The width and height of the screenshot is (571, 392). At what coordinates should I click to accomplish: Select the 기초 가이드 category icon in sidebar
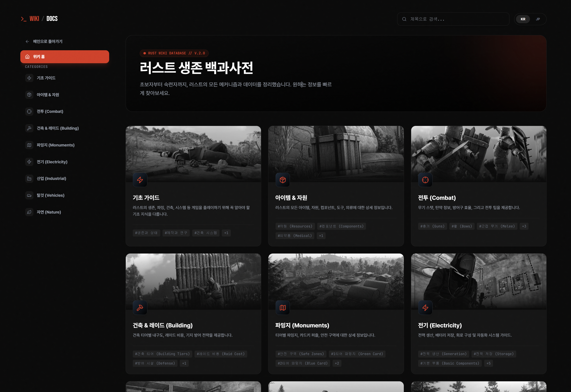coord(29,78)
